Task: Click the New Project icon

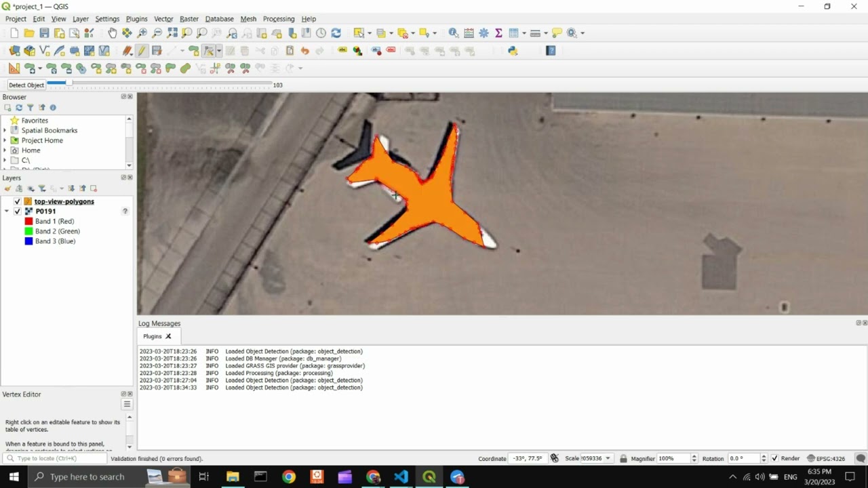Action: pyautogui.click(x=14, y=33)
